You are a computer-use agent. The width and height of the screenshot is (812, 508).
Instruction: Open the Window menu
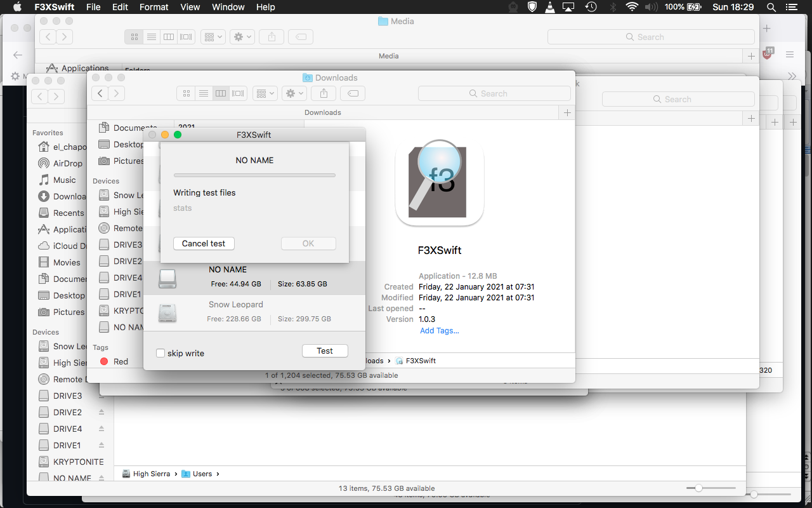228,7
